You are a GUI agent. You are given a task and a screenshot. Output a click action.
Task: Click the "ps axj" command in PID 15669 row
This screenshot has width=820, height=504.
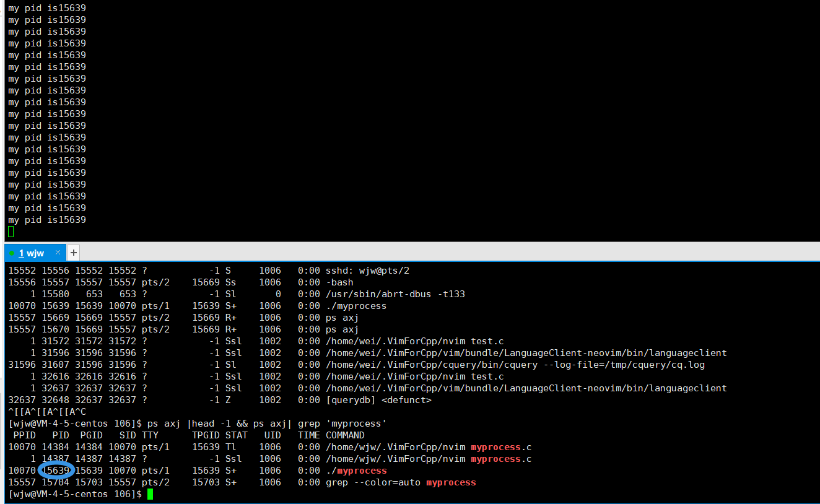[x=342, y=318]
